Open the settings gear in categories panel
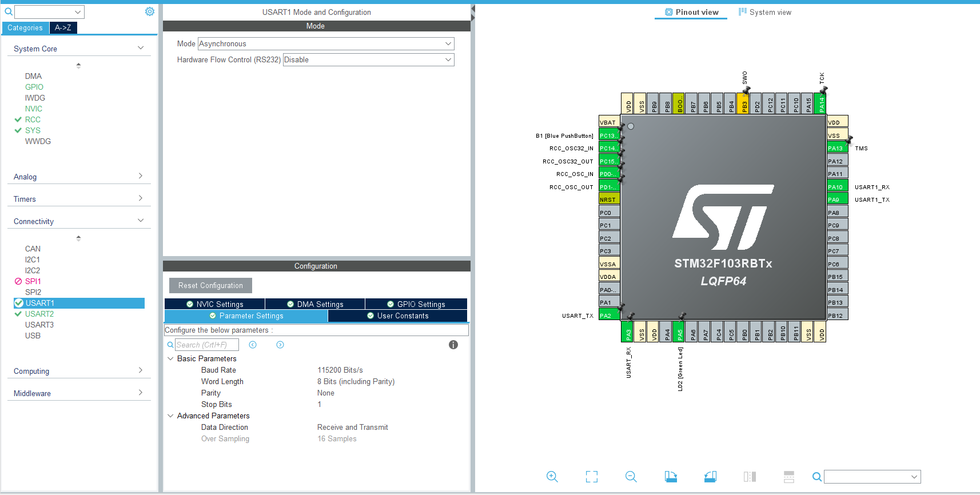980x495 pixels. coord(150,11)
